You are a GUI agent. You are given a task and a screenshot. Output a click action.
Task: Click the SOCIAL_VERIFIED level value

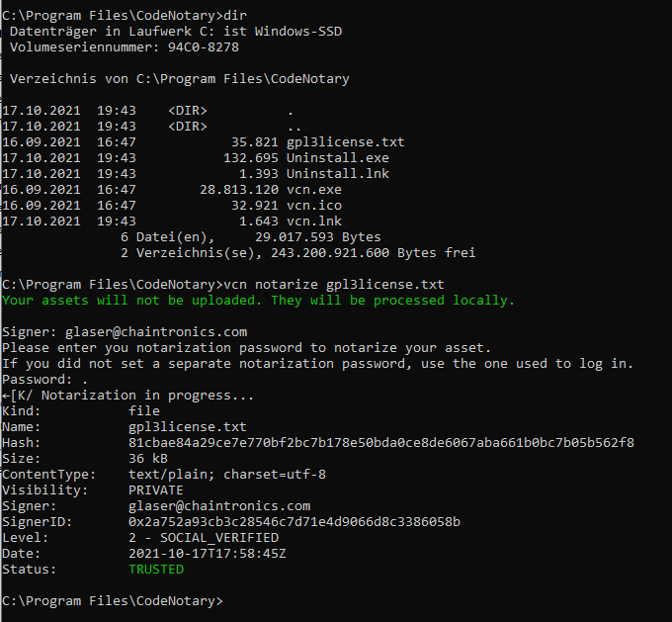[204, 537]
